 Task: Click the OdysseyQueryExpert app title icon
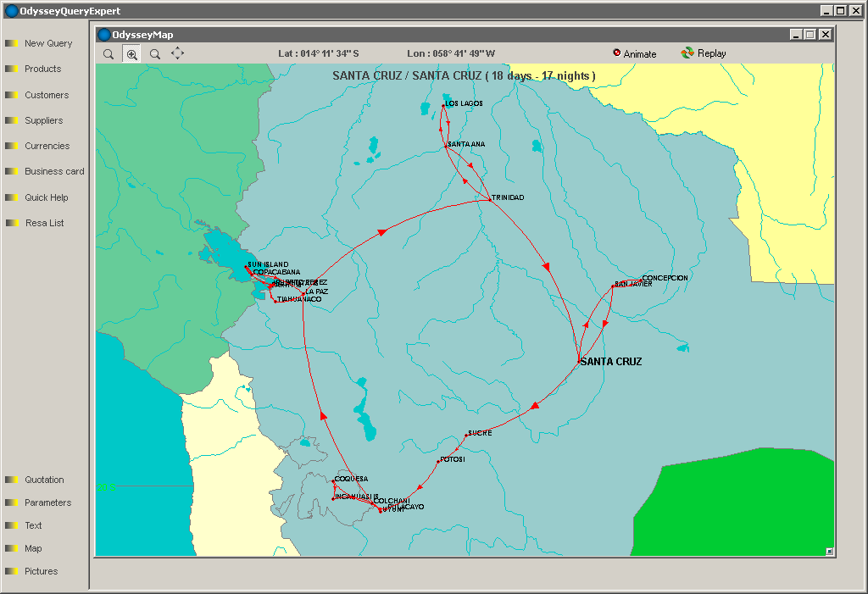click(11, 11)
